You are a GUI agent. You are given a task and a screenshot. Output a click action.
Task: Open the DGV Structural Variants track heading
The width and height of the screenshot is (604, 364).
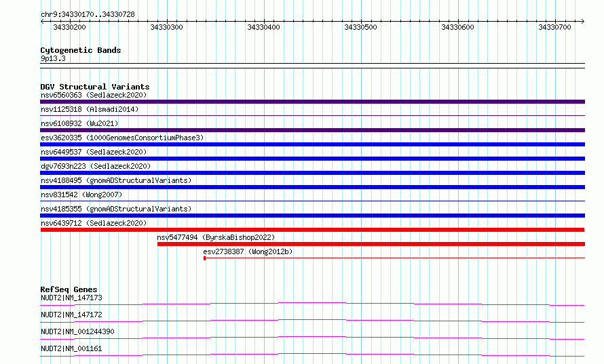pos(95,87)
